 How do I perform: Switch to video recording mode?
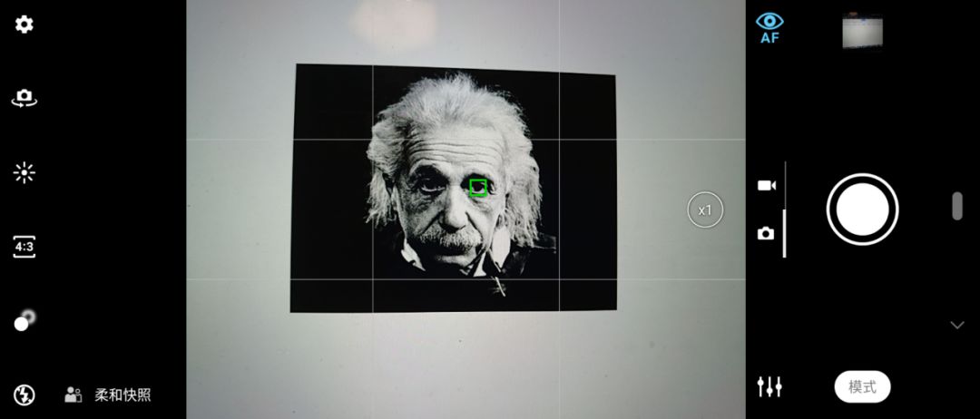point(767,185)
